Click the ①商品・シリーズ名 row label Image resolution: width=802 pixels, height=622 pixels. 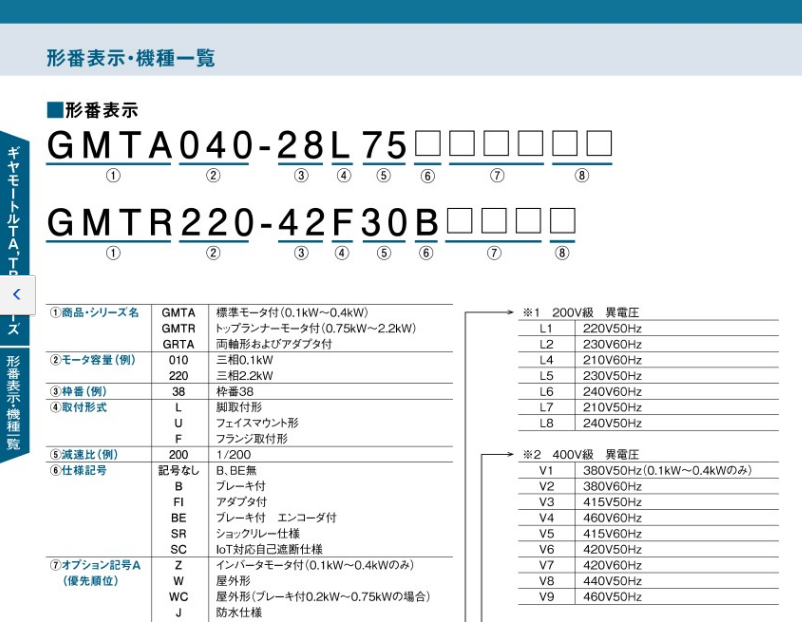94,312
